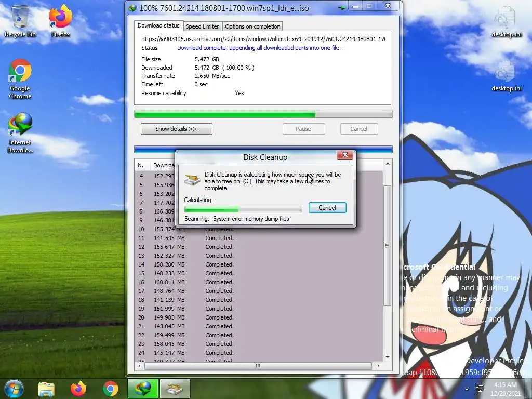Image resolution: width=532 pixels, height=399 pixels.
Task: Click the Pause button in IDM
Action: pyautogui.click(x=303, y=129)
